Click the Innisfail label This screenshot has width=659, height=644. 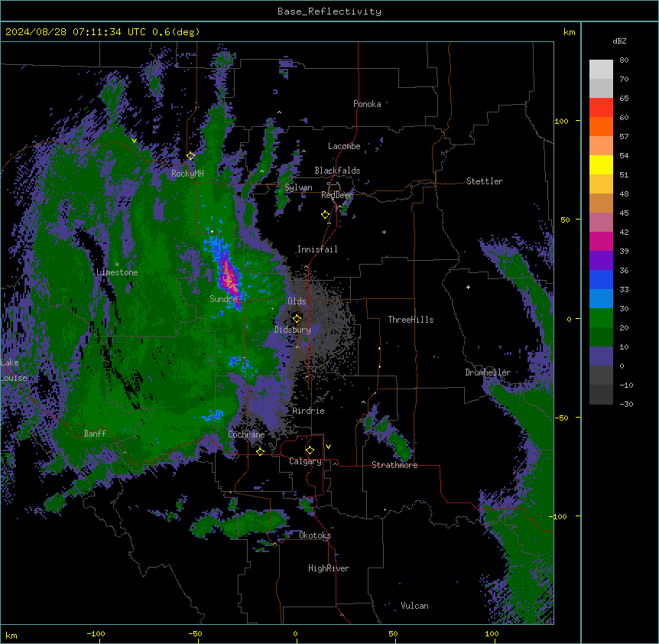click(x=317, y=249)
